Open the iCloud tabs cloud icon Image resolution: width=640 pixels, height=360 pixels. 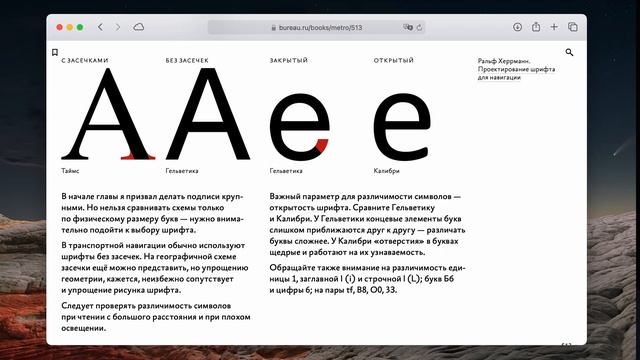tap(139, 27)
